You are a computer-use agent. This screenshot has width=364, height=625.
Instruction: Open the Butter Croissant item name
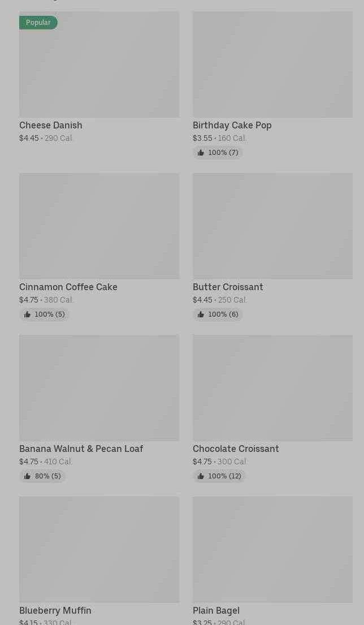tap(228, 287)
